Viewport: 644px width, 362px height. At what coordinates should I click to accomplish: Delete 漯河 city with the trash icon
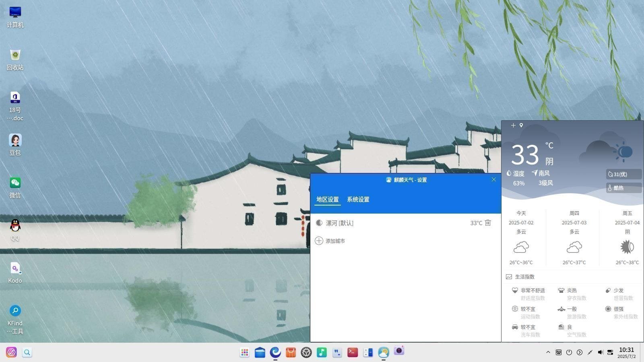coord(488,223)
